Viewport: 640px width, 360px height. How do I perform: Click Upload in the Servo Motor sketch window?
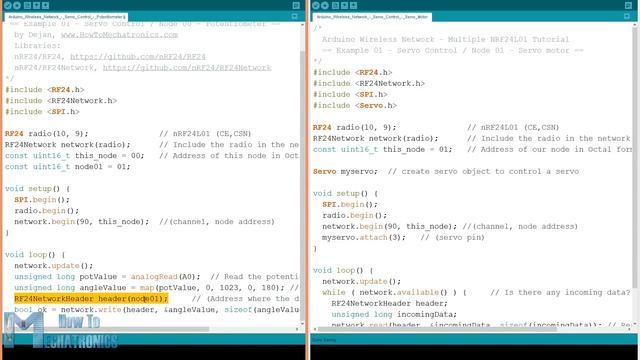[x=325, y=5]
